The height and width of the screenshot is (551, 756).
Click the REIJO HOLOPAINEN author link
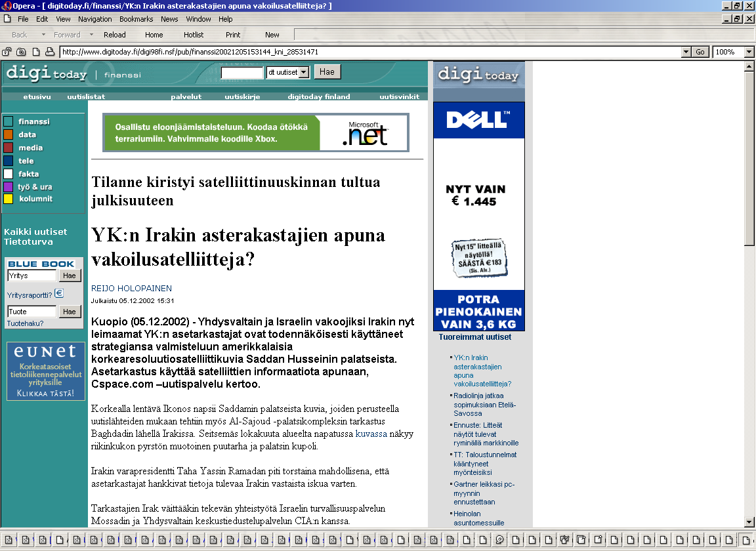click(x=132, y=288)
